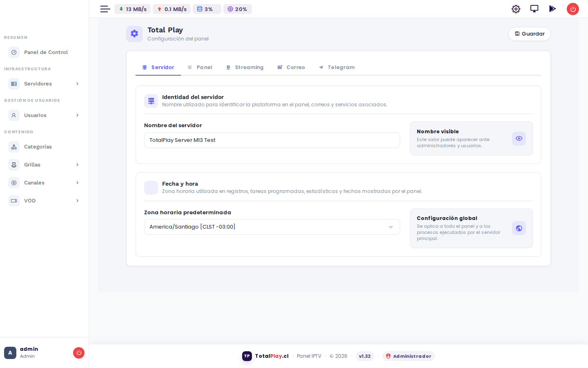Click the Canales play-circle icon
This screenshot has width=588, height=368.
pos(14,183)
